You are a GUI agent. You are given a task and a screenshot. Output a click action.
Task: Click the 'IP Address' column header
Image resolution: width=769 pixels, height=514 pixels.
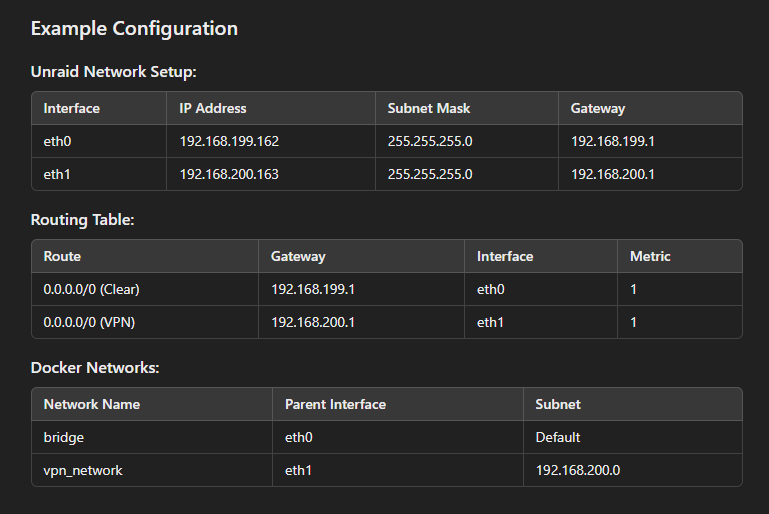[213, 108]
